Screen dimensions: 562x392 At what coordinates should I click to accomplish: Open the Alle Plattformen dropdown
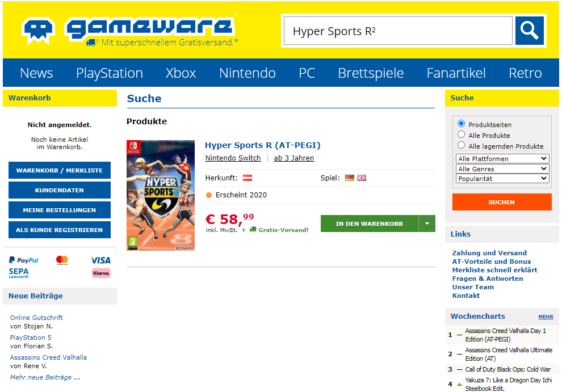(502, 158)
